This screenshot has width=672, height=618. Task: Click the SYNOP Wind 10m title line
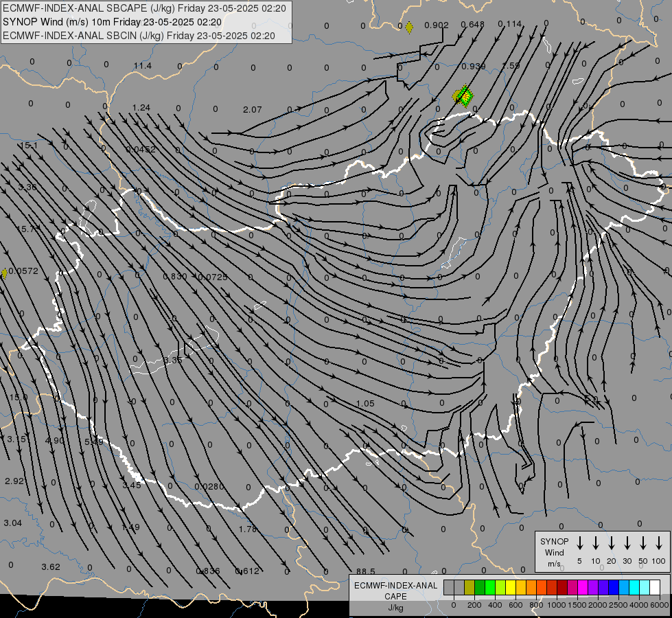click(x=113, y=22)
